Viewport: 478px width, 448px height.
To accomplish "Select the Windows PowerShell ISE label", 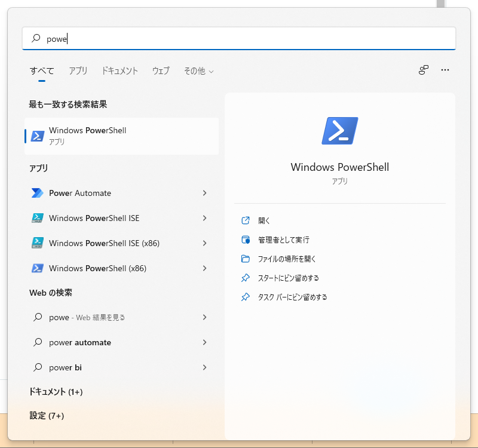I will [x=94, y=218].
